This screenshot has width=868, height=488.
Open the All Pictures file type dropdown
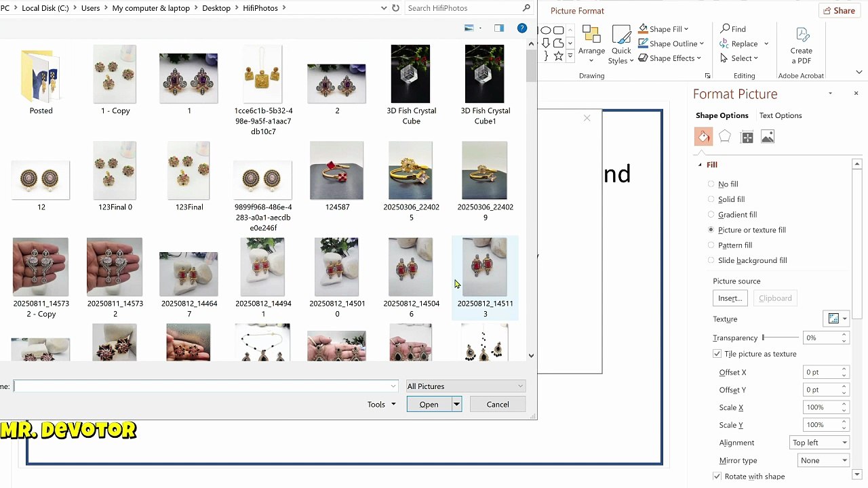pyautogui.click(x=465, y=386)
